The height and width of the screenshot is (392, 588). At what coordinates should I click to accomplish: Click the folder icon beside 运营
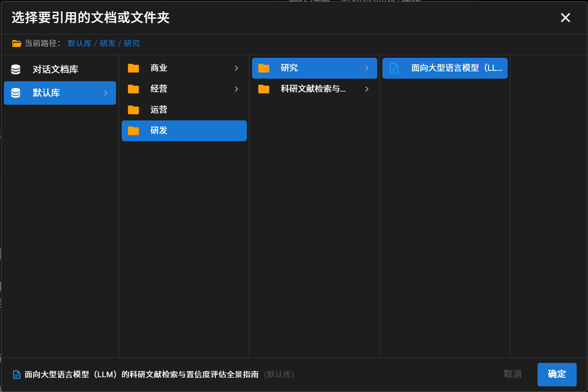coord(133,110)
